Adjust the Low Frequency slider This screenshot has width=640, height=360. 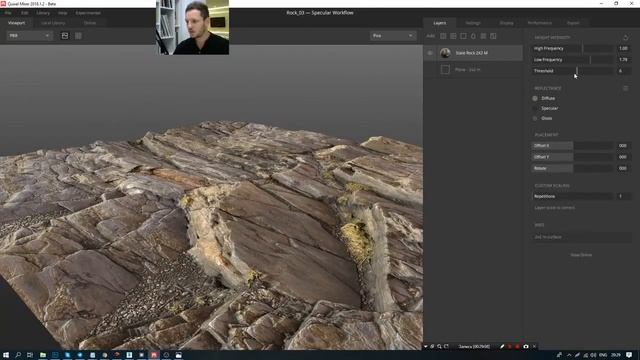[572, 60]
